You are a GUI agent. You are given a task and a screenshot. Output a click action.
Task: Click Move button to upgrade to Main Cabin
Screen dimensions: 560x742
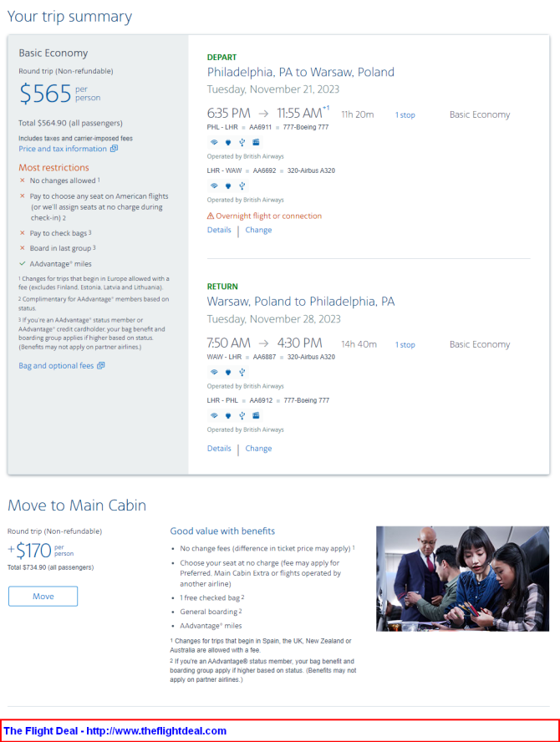coord(43,597)
